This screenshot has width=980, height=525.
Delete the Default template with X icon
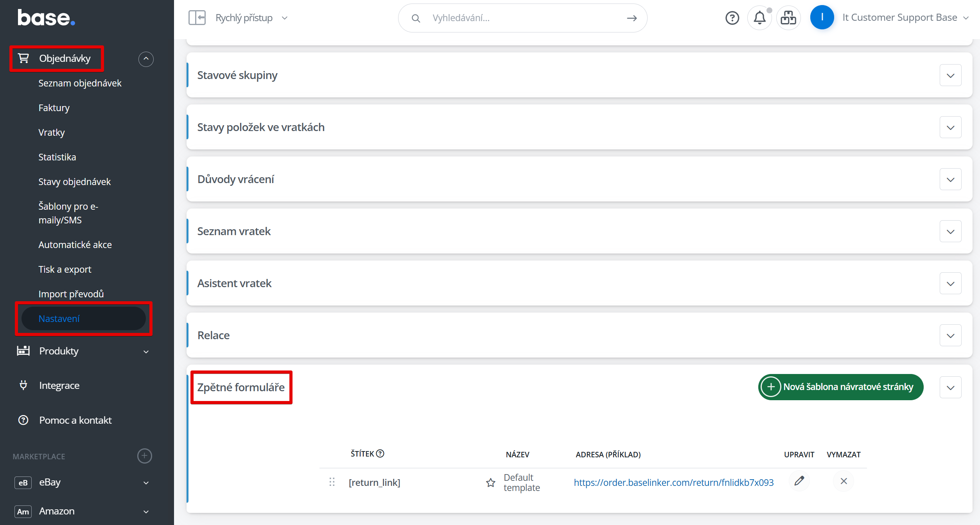click(844, 481)
